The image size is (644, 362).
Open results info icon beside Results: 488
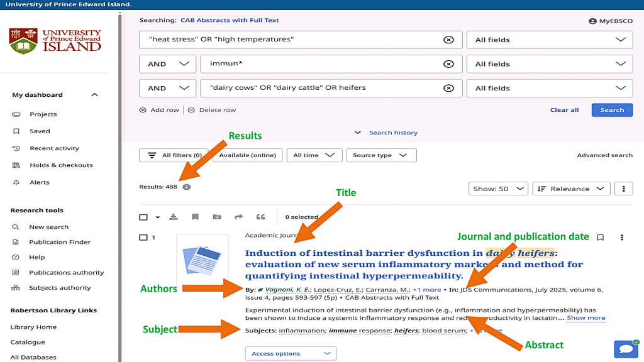(187, 187)
